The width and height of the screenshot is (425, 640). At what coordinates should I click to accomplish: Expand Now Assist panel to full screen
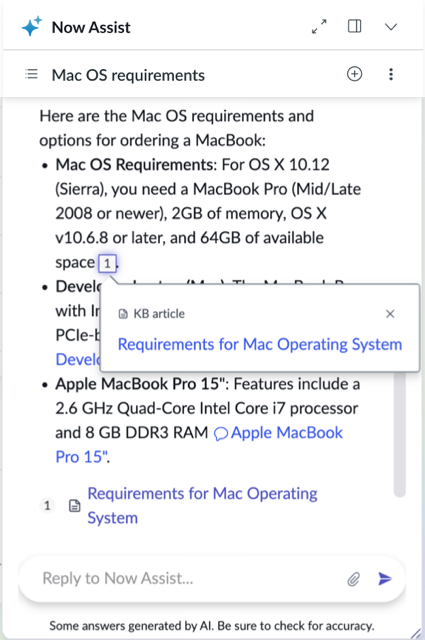pos(319,27)
